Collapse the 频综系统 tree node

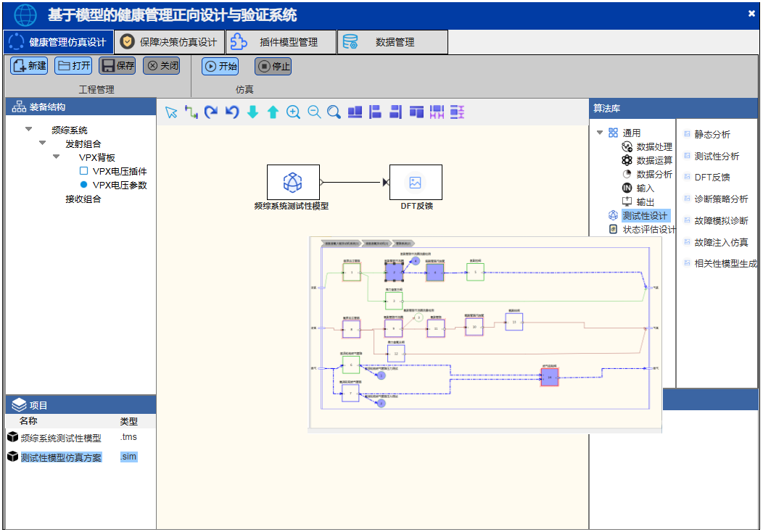click(x=29, y=130)
